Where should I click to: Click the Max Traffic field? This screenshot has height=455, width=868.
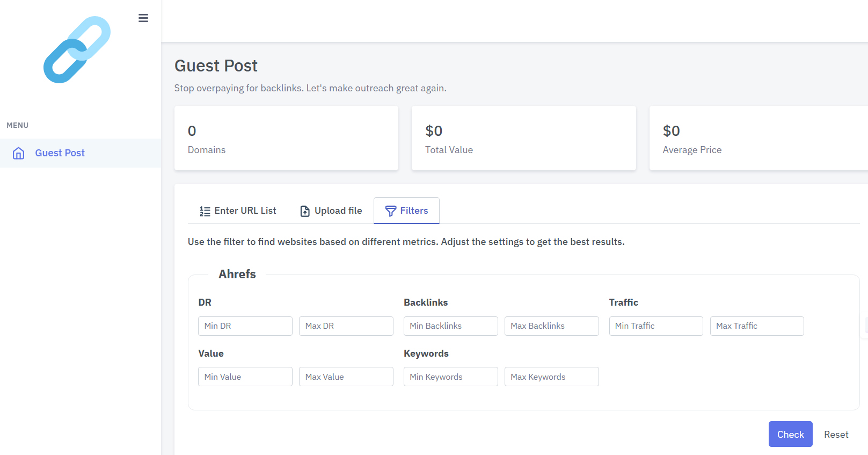pyautogui.click(x=756, y=326)
